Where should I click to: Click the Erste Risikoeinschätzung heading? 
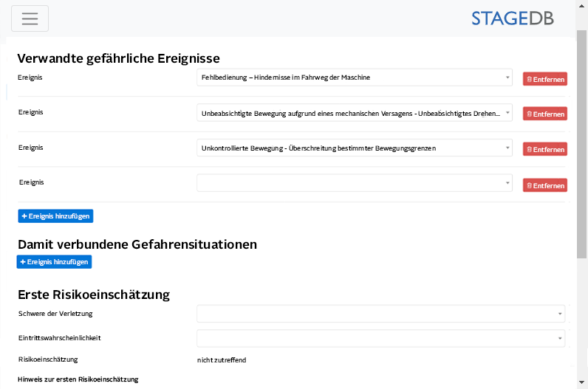94,295
